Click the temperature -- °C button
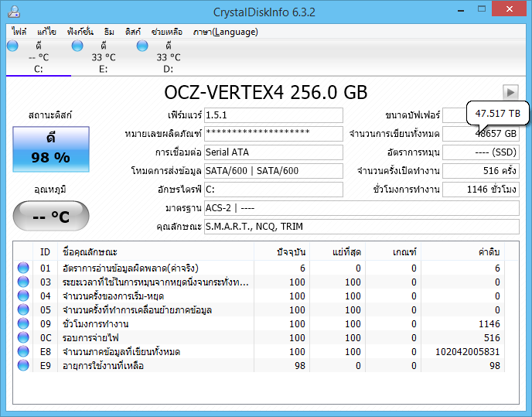This screenshot has width=532, height=417. 51,216
